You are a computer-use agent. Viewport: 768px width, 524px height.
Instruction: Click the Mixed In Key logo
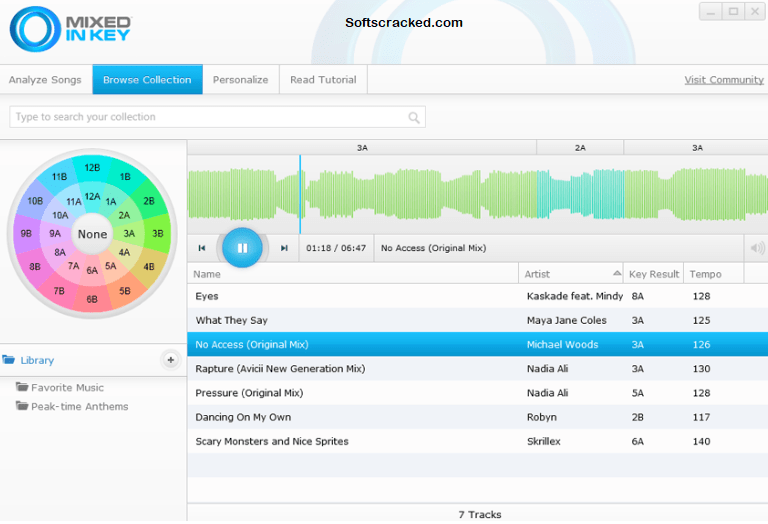click(71, 29)
